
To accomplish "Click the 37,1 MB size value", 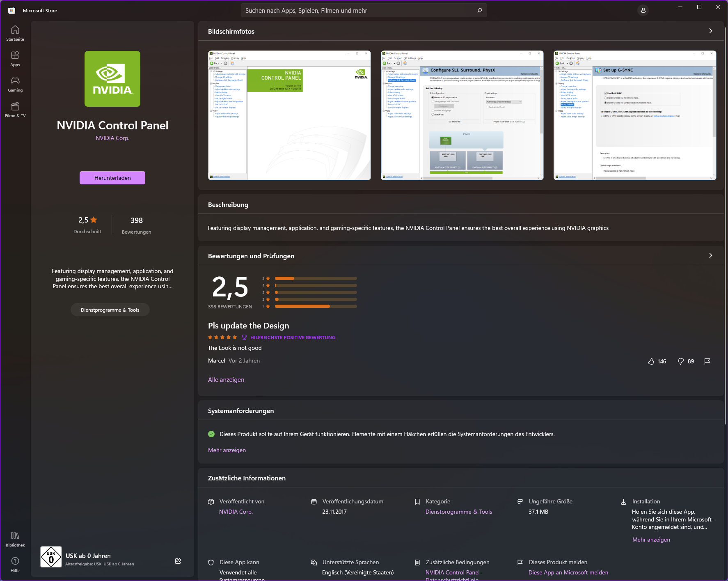I will click(538, 512).
